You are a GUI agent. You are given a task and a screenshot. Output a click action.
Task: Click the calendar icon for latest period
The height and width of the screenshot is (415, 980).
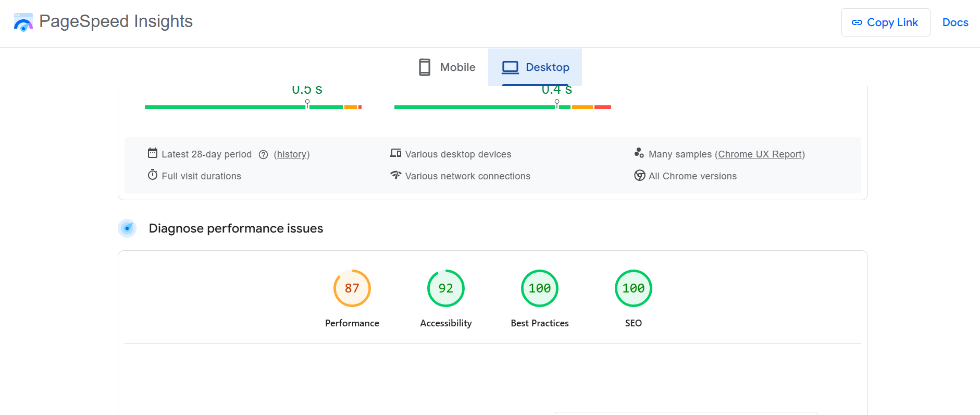tap(153, 153)
